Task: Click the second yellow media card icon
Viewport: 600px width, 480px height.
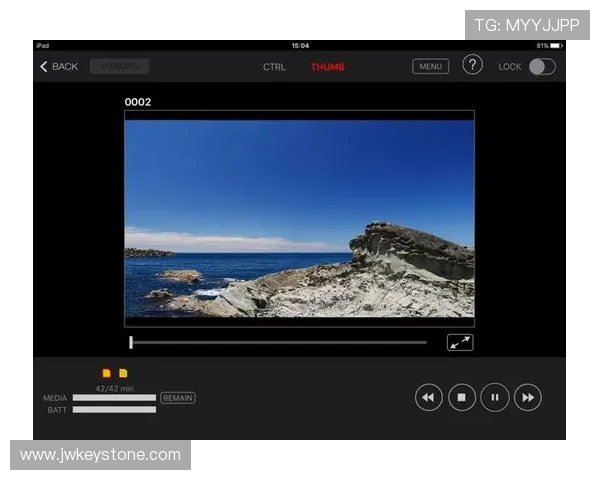Action: [123, 373]
